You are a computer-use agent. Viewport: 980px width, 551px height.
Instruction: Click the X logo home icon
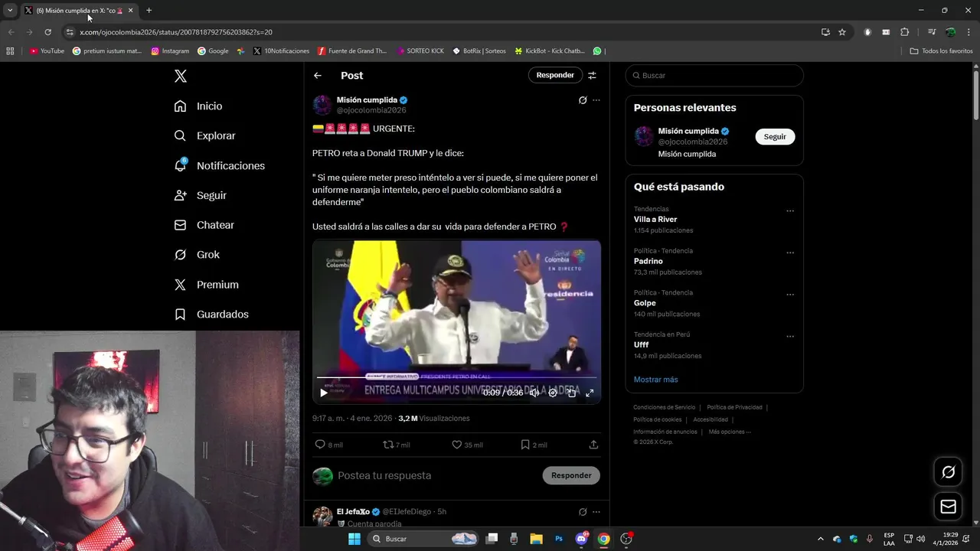point(181,76)
